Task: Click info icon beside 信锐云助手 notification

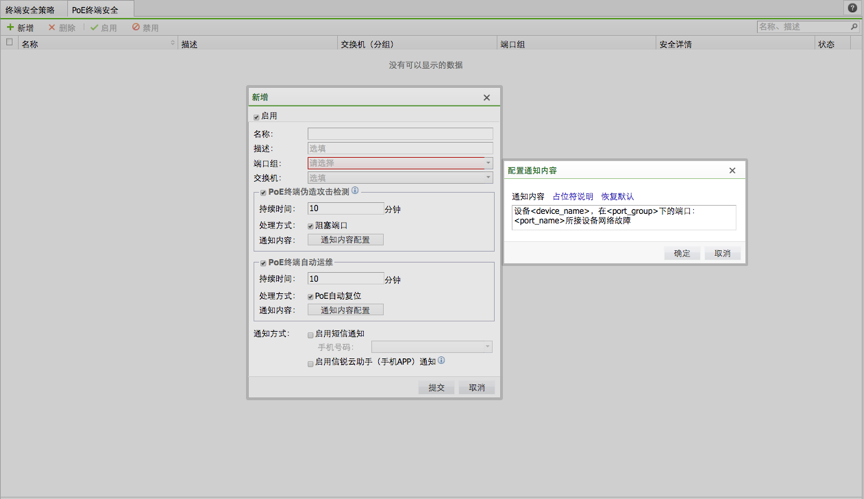Action: [x=441, y=361]
